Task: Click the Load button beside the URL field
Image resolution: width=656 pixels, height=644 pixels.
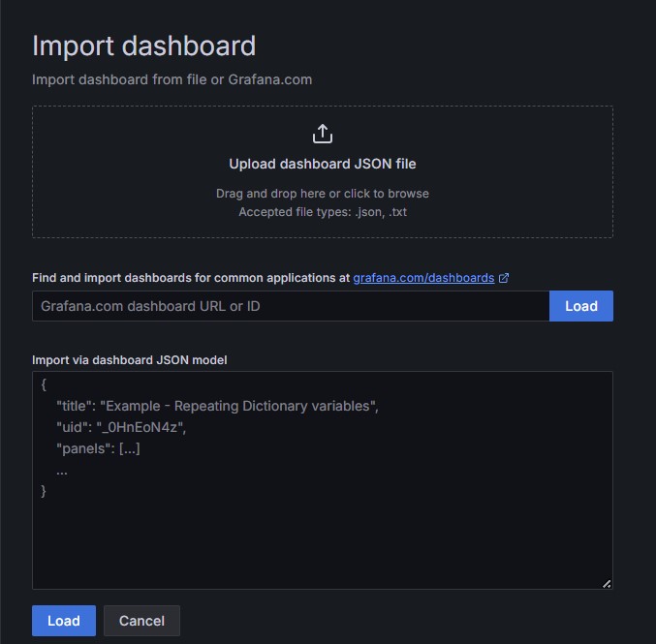Action: click(580, 306)
